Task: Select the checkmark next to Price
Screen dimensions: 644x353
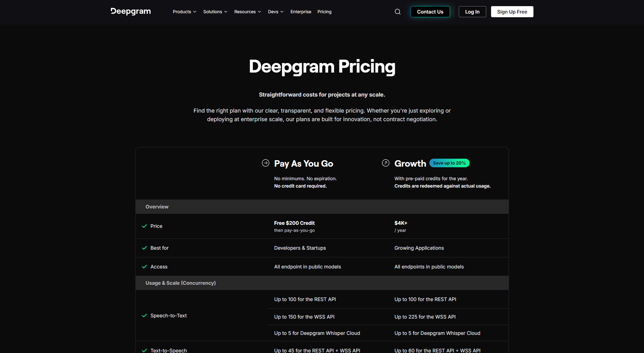Action: coord(144,226)
